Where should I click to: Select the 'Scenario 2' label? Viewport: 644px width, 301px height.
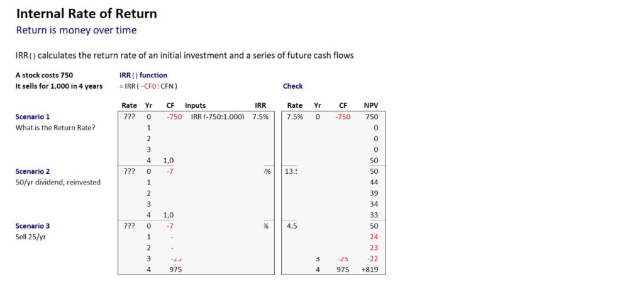32,171
